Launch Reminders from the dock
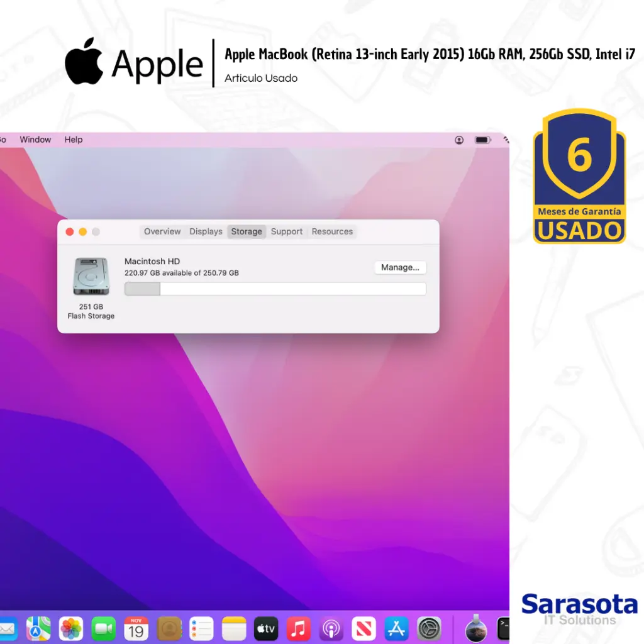The width and height of the screenshot is (644, 644). point(201,628)
